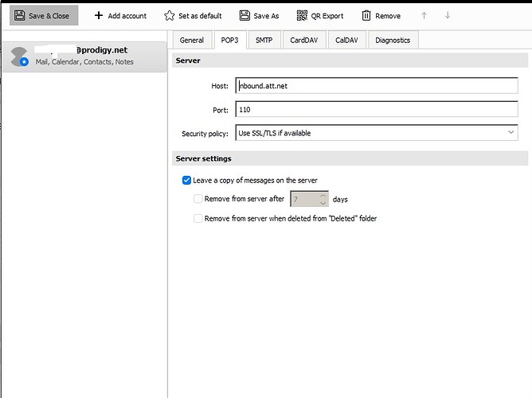
Task: Decrease the days value with stepper down arrow
Action: 323,203
